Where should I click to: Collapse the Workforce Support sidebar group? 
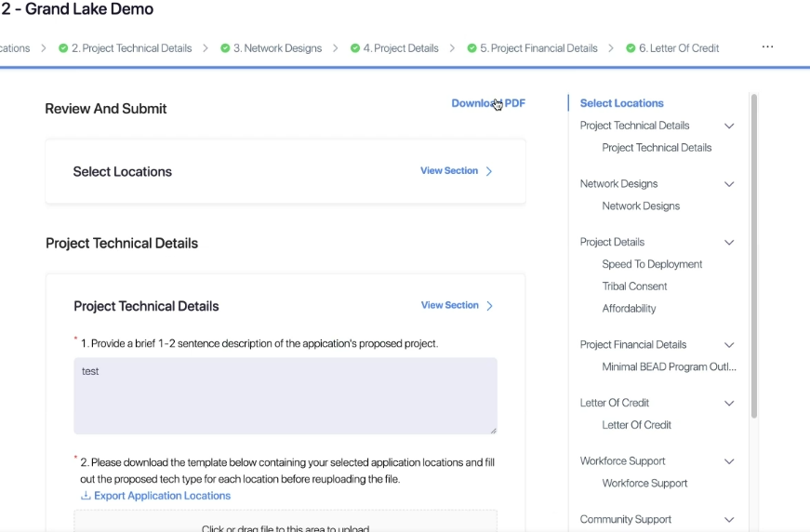click(x=729, y=461)
